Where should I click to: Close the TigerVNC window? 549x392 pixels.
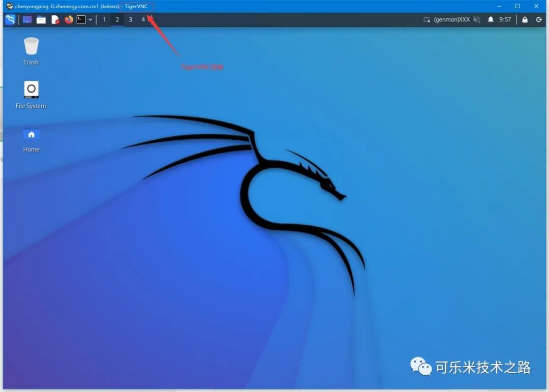(x=536, y=6)
